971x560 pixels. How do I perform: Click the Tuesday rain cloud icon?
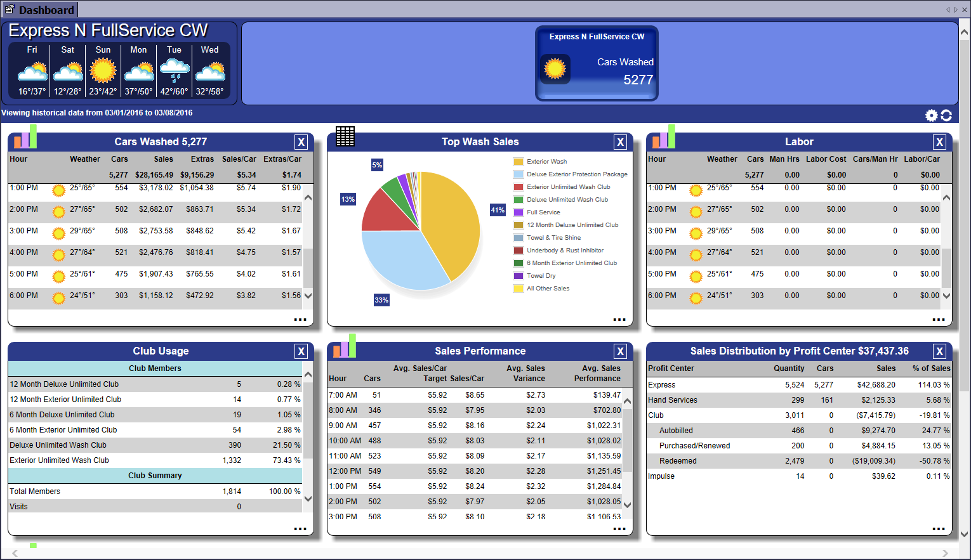coord(174,70)
